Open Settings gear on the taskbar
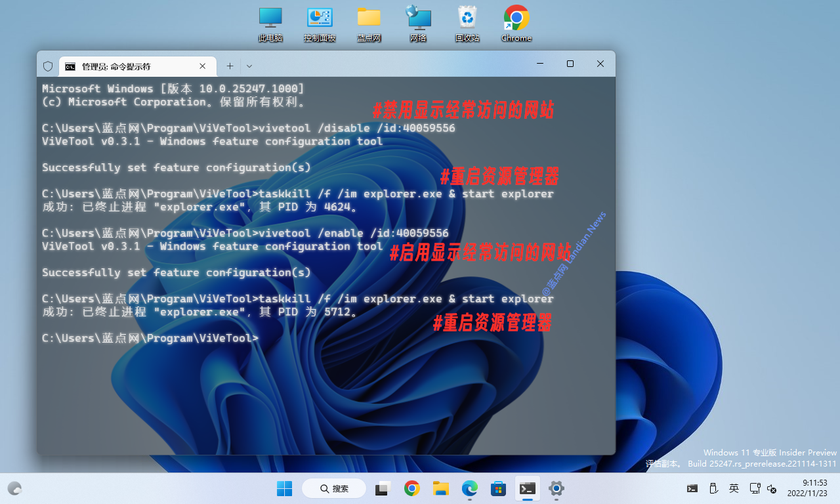840x504 pixels. click(556, 488)
